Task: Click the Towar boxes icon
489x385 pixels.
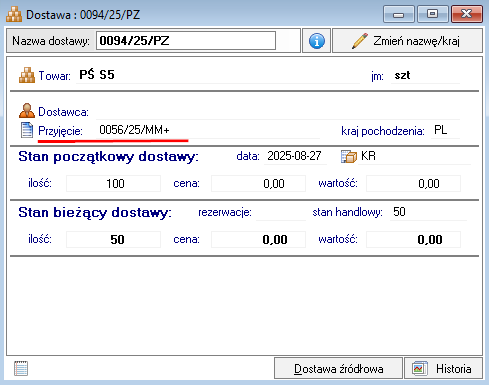Action: (x=27, y=75)
